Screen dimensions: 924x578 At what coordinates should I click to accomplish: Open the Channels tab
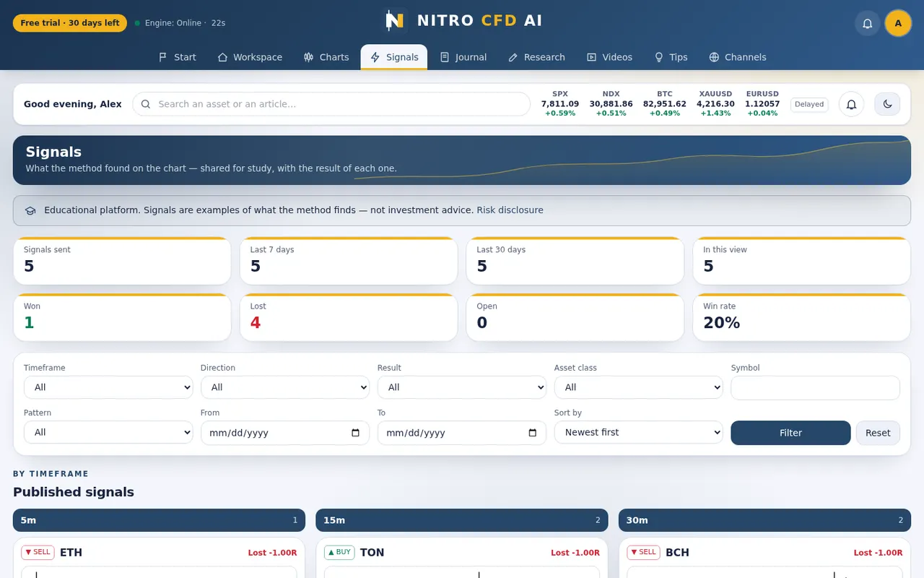click(x=738, y=57)
